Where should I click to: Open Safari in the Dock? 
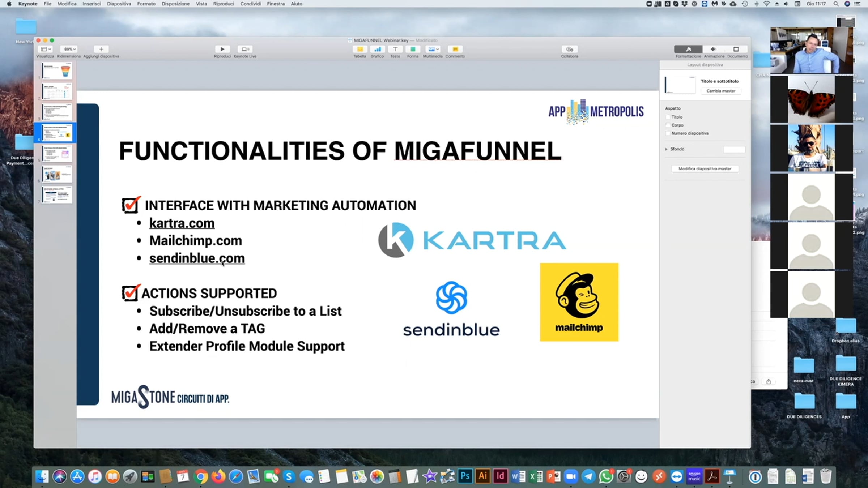pos(236,476)
